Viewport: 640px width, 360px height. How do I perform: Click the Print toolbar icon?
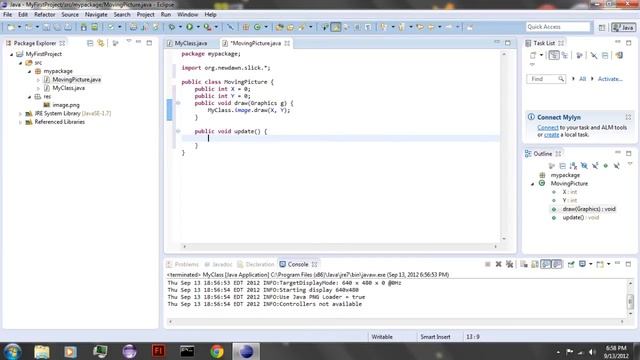pyautogui.click(x=68, y=27)
